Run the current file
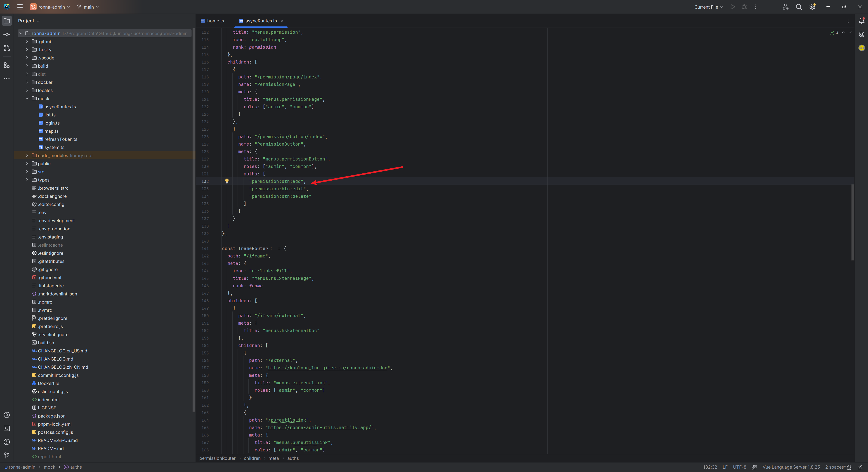The height and width of the screenshot is (472, 868). [733, 7]
